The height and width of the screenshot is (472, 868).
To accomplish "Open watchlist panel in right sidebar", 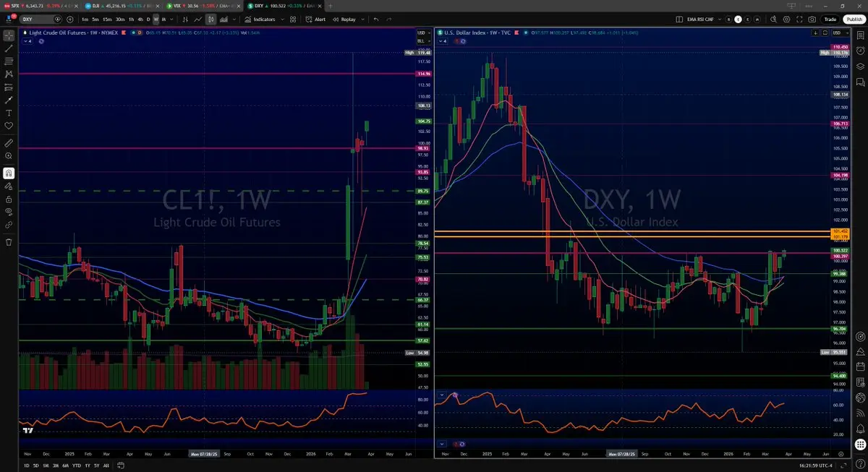I will (x=860, y=35).
